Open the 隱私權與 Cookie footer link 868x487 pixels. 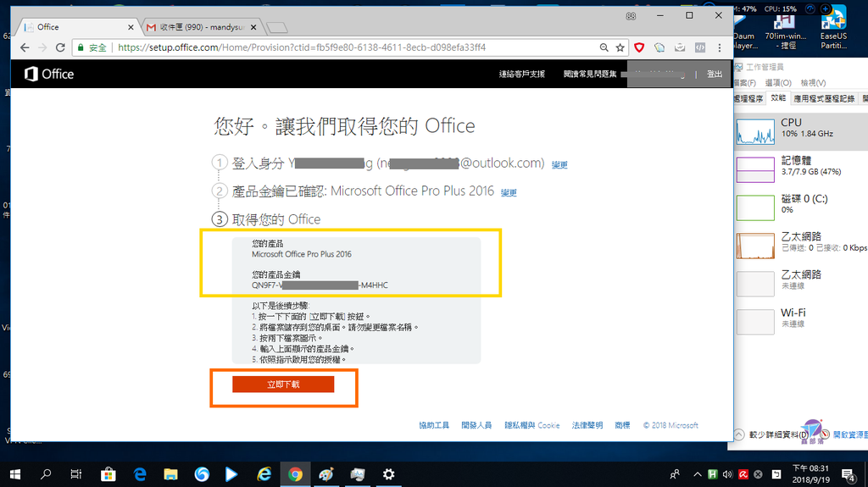coord(532,425)
